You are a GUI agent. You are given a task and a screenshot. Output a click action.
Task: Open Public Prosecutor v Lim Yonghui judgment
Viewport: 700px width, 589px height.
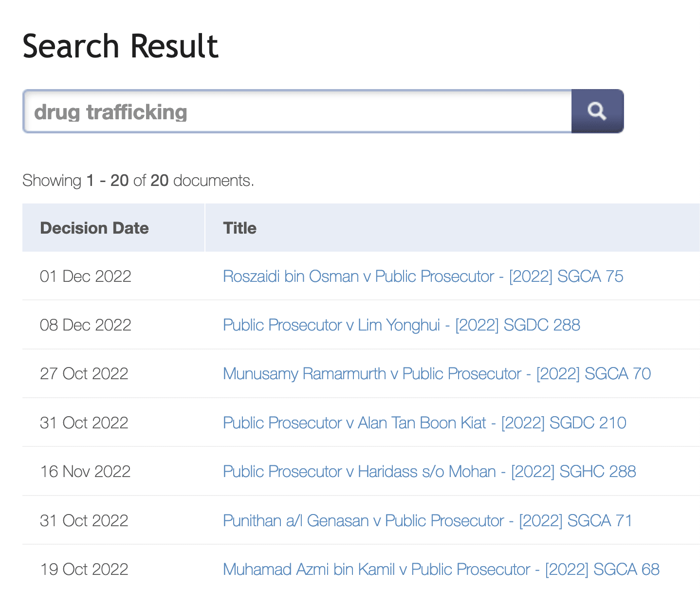point(401,325)
